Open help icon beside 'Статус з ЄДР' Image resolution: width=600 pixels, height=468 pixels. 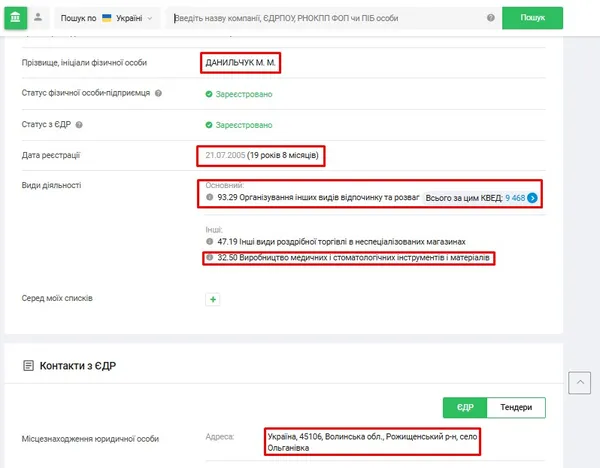[x=79, y=125]
